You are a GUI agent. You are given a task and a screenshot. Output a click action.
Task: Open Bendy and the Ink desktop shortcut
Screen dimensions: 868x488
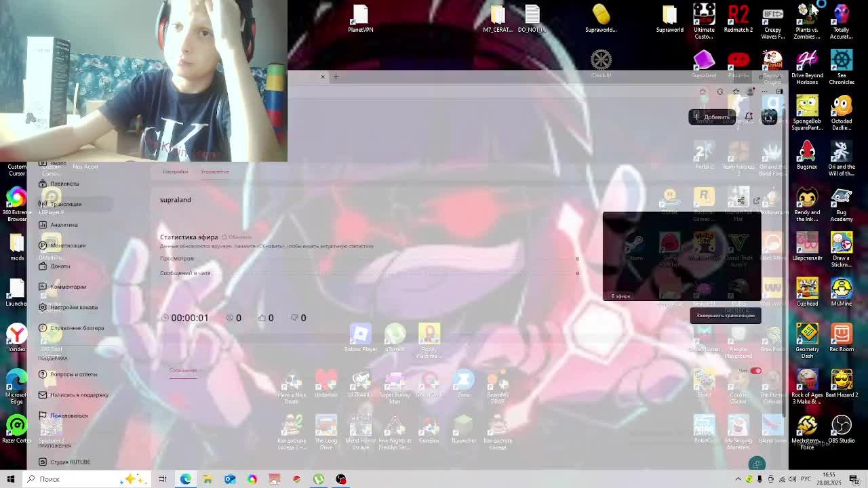[807, 204]
